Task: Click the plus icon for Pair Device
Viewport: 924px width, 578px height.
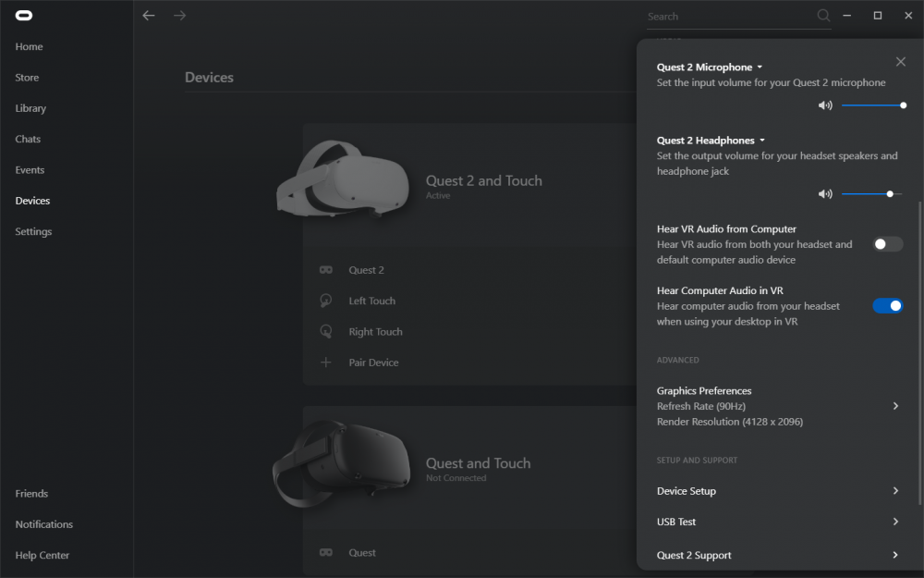Action: (326, 363)
